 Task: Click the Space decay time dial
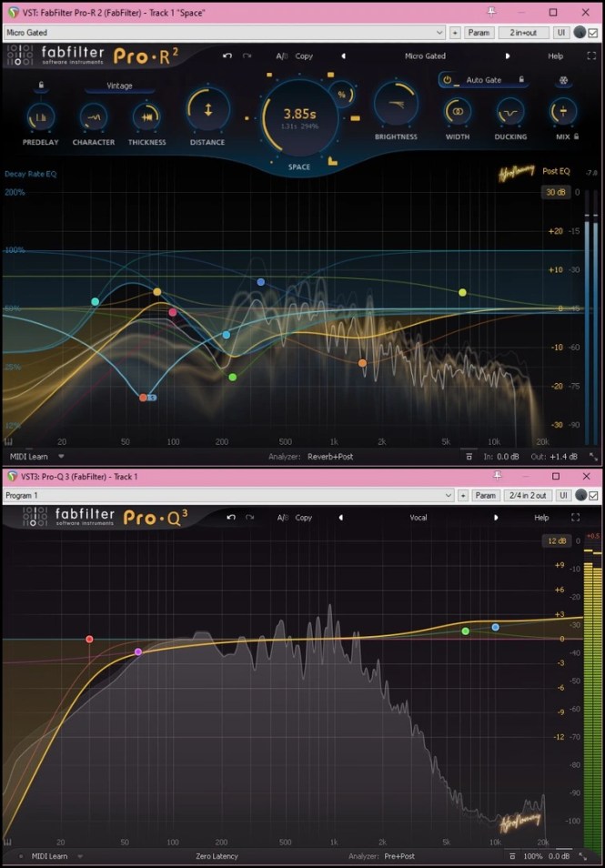(x=298, y=118)
